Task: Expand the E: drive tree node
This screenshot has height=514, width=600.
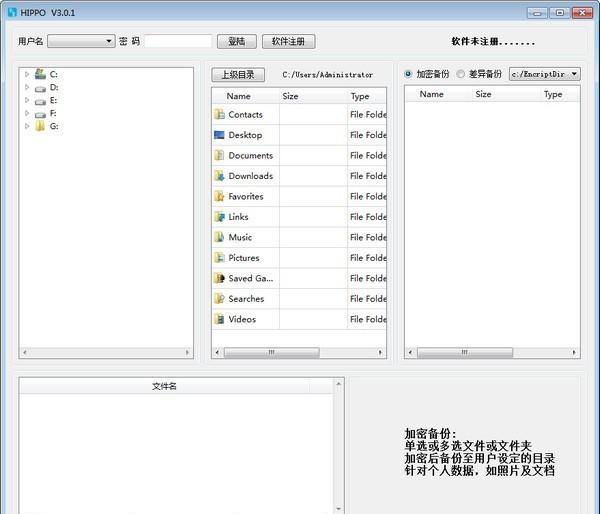Action: [27, 100]
